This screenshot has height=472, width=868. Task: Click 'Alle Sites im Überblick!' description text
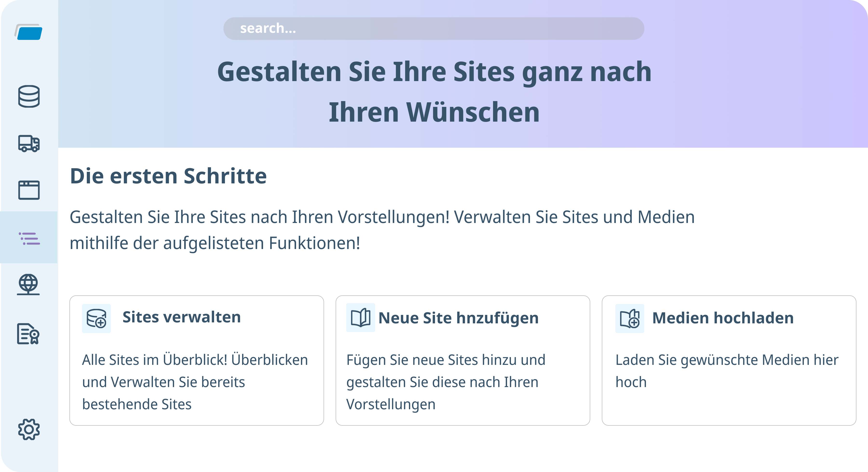195,382
